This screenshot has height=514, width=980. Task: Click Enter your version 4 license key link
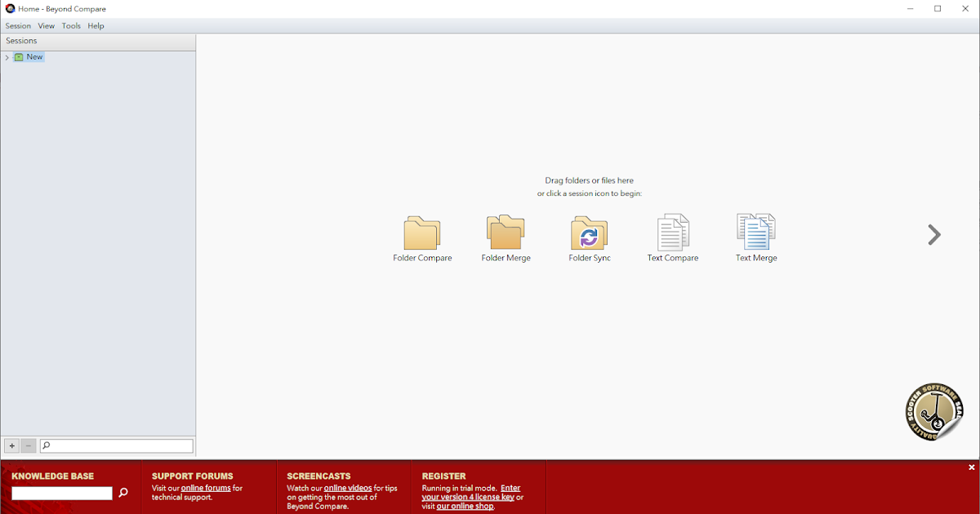coord(471,493)
